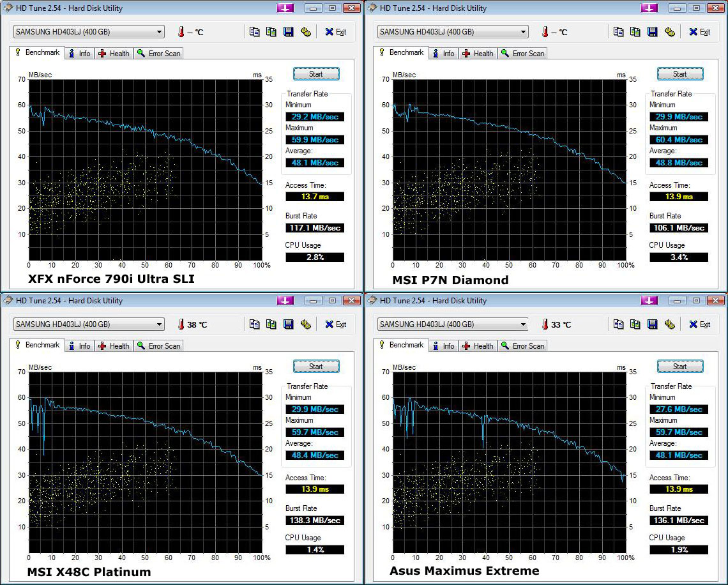Click the 60.4 MB/sec maximum value

click(679, 140)
